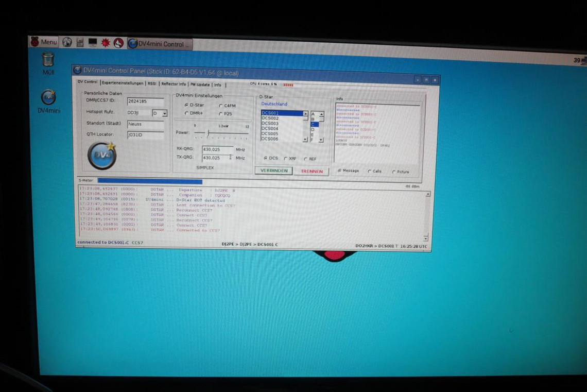This screenshot has height=392, width=587.
Task: Click the large DV4 logo in Persönliche Daten
Action: click(x=102, y=156)
